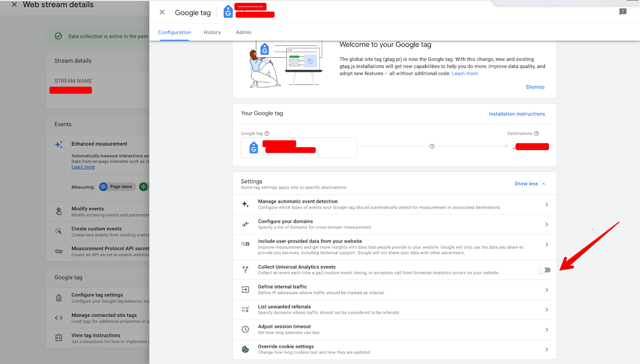
Task: Open Installation instructions
Action: pos(517,114)
